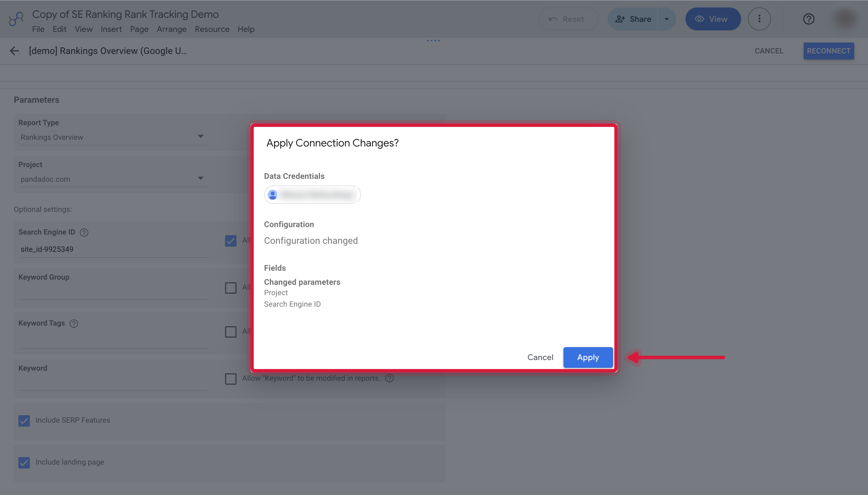Click the Looker Studio logo icon
Viewport: 868px width, 495px height.
[x=16, y=19]
